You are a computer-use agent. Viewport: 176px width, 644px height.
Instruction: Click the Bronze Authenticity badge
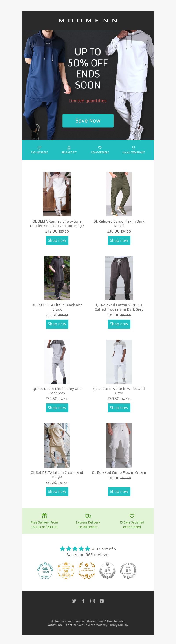click(x=87, y=571)
